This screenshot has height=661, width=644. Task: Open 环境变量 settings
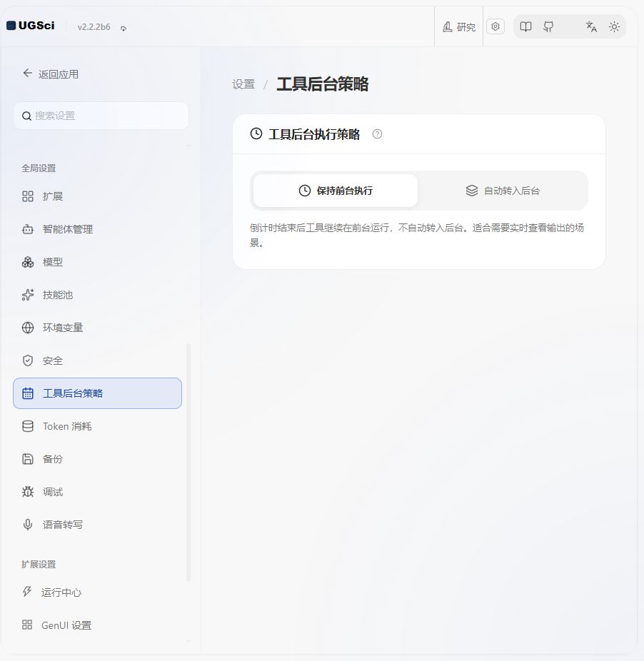click(97, 328)
